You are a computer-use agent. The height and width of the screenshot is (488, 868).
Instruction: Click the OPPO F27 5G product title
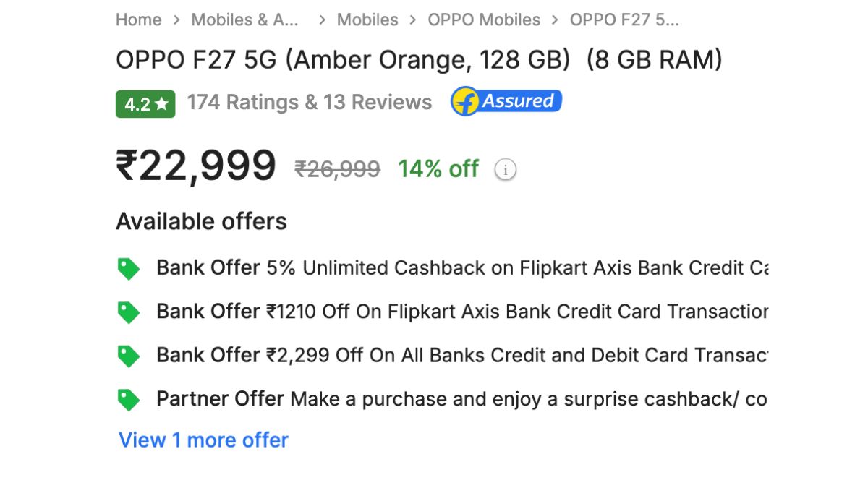[x=419, y=60]
